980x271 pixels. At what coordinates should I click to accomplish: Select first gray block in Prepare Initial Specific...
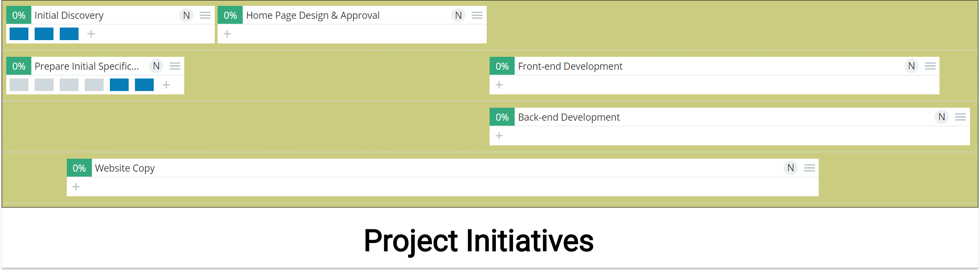click(19, 85)
